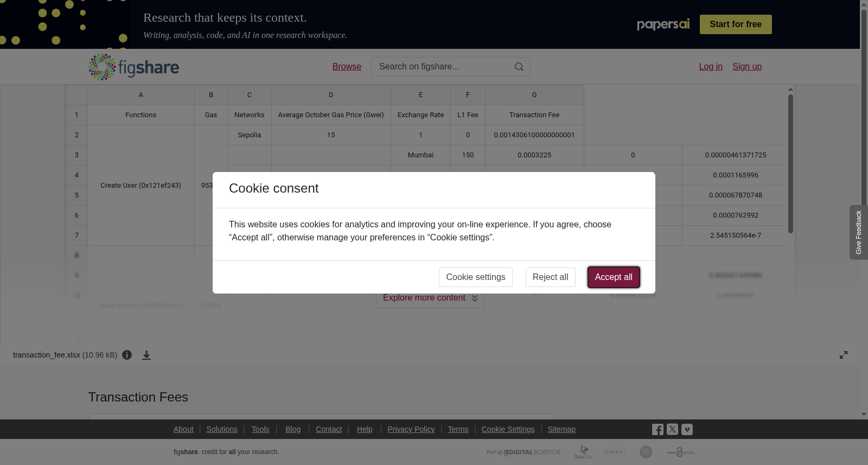Click 'Average October Gas Price (Gwei)' header cell

pyautogui.click(x=331, y=115)
